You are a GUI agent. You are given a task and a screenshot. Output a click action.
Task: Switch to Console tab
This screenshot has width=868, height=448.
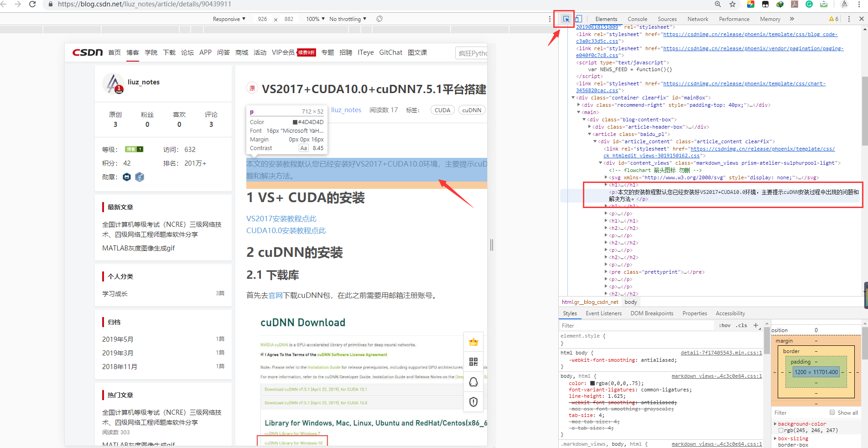coord(637,19)
